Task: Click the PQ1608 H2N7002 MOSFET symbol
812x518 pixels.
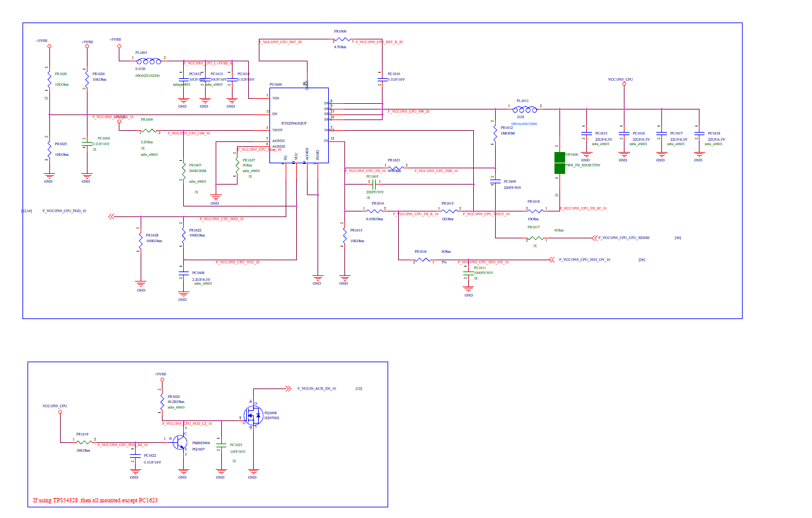Action: [x=252, y=415]
